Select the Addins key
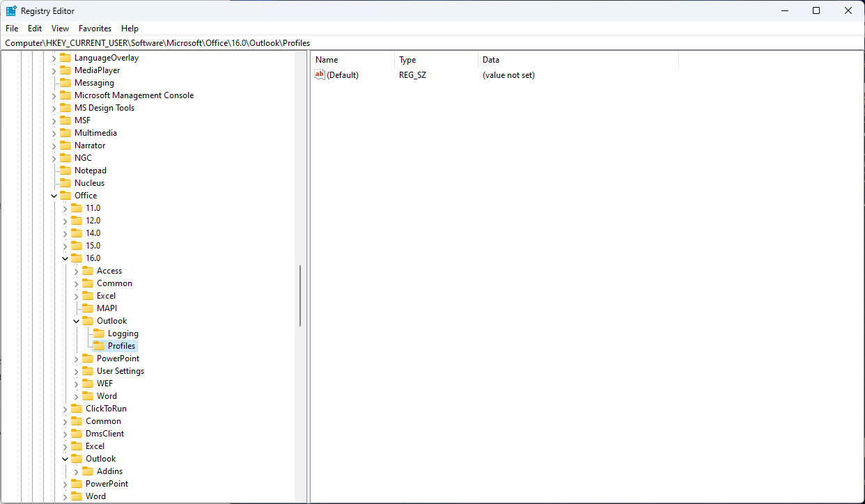This screenshot has height=504, width=865. pos(109,471)
